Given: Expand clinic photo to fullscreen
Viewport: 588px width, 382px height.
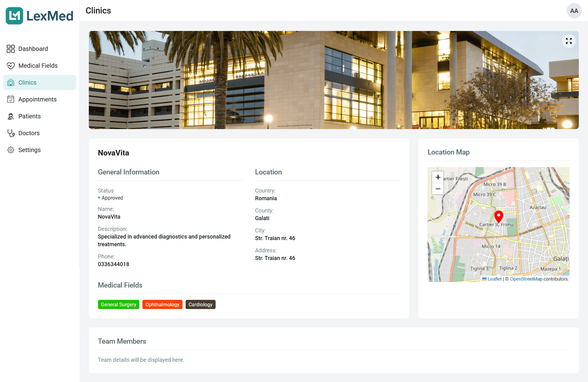Looking at the screenshot, I should pos(569,41).
